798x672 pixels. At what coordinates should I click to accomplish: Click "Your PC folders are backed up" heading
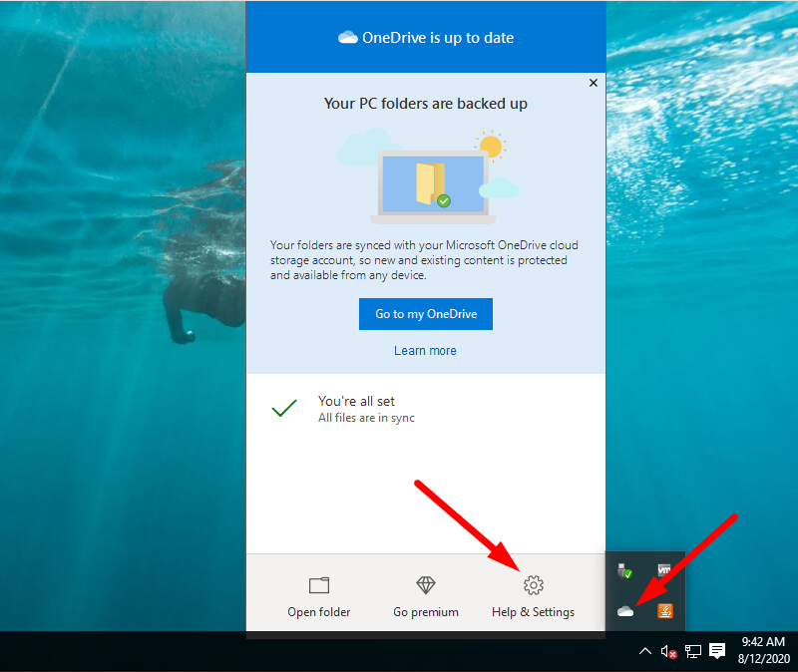click(x=425, y=104)
